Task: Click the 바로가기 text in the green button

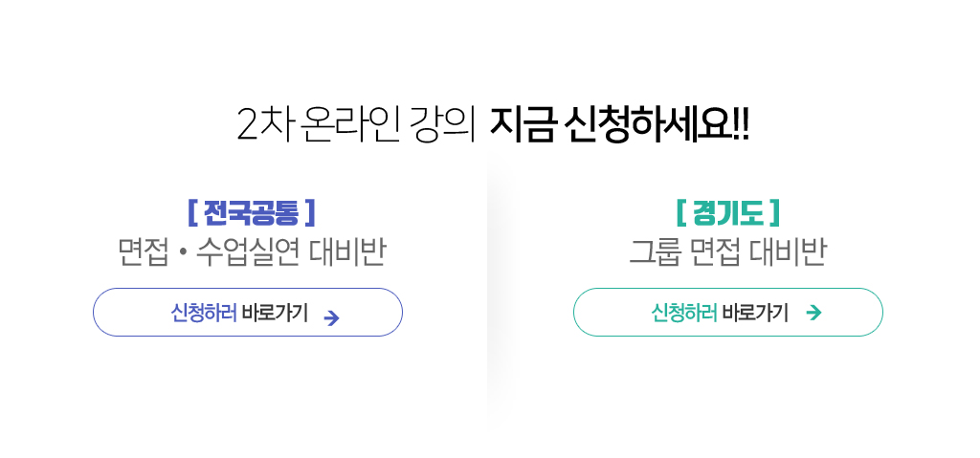Action: 755,313
